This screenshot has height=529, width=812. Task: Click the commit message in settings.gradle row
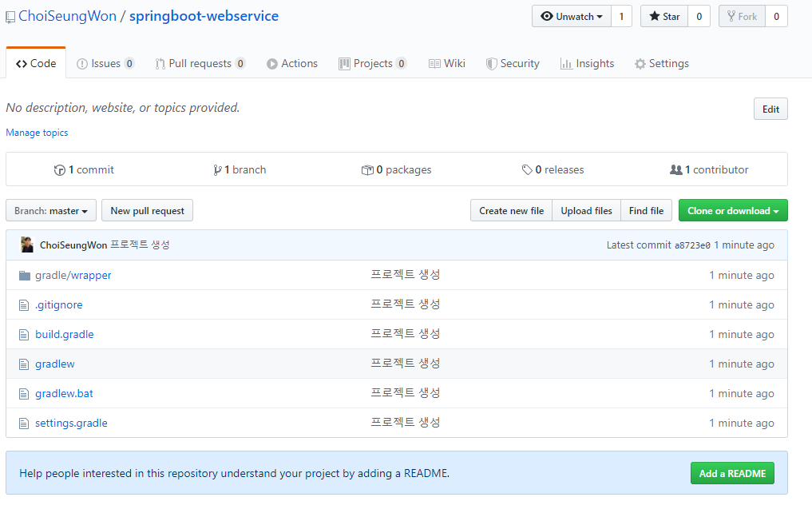pos(406,422)
